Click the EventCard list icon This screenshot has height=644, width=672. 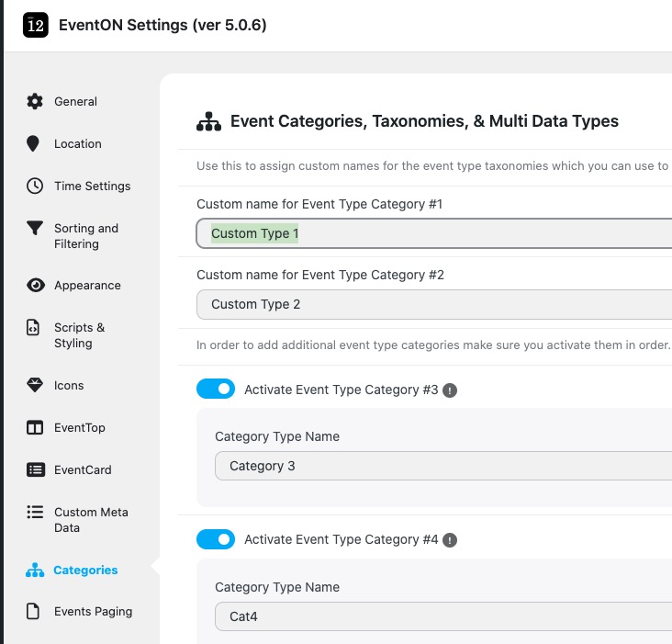click(x=35, y=470)
